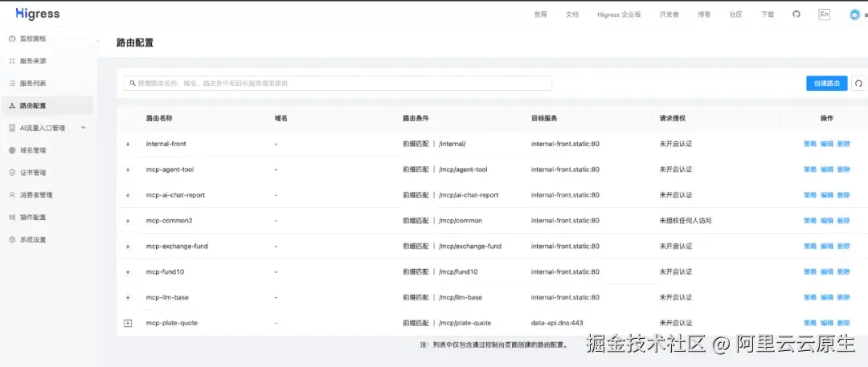The image size is (868, 367).
Task: Open 博客 in top navigation
Action: click(x=704, y=15)
